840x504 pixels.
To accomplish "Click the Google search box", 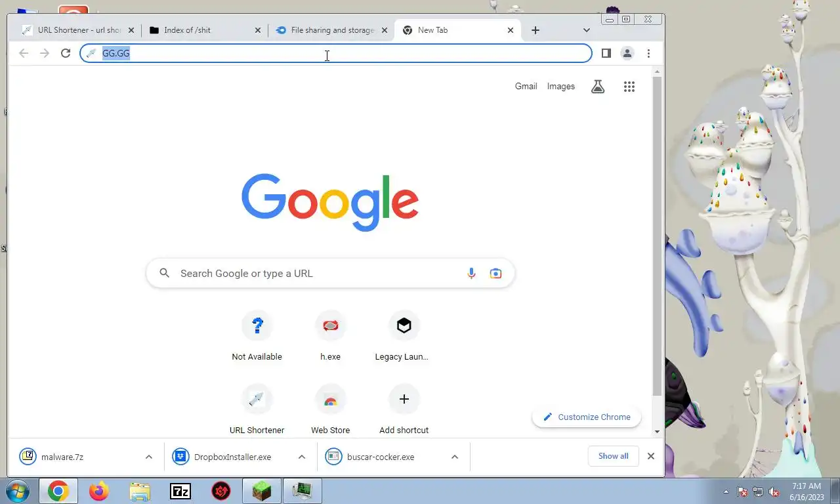I will [x=330, y=274].
